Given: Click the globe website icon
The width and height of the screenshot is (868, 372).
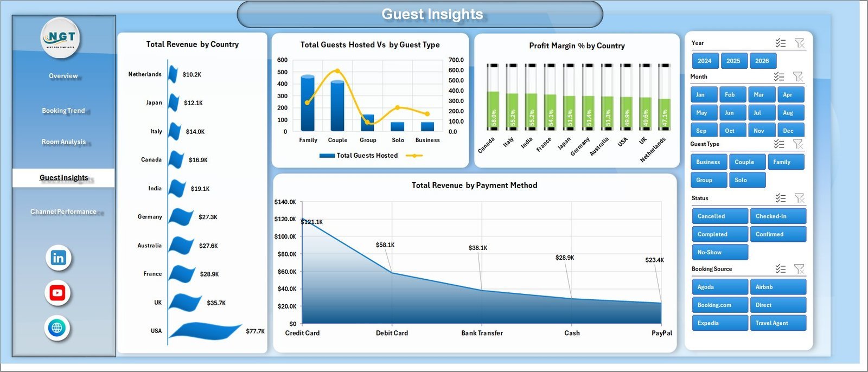Looking at the screenshot, I should point(57,328).
